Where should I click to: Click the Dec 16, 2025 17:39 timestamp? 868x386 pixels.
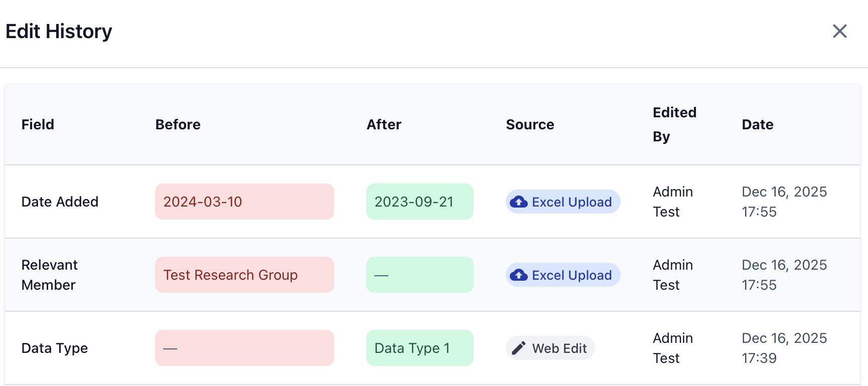(784, 348)
